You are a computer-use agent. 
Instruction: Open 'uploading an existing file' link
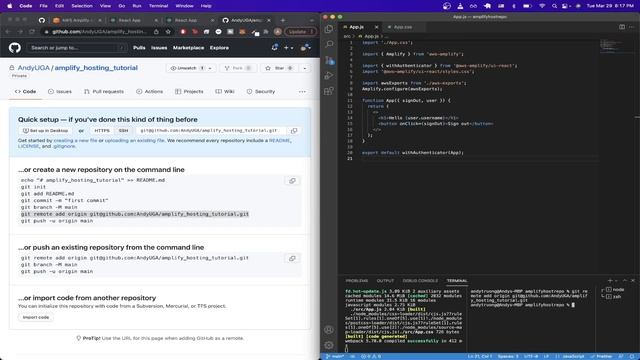coord(134,140)
